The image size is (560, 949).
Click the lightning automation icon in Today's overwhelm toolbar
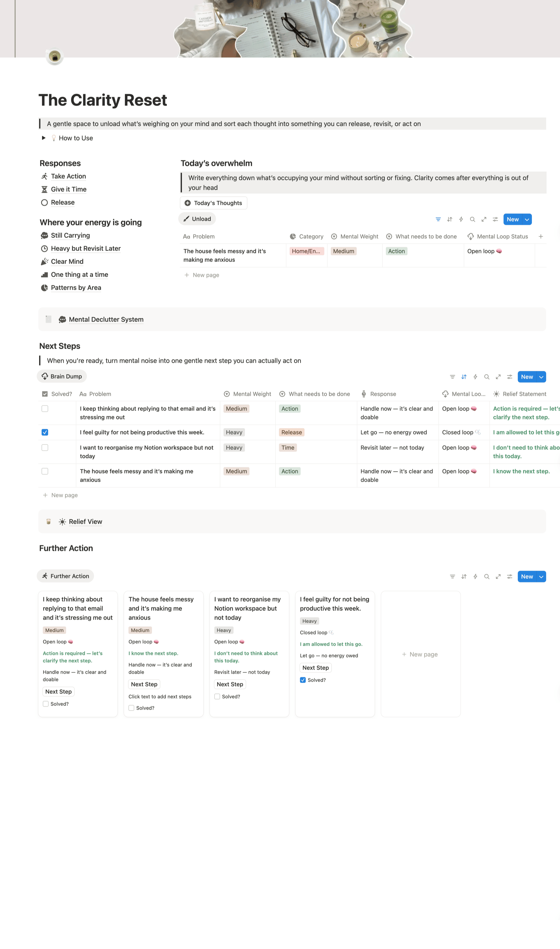(461, 219)
